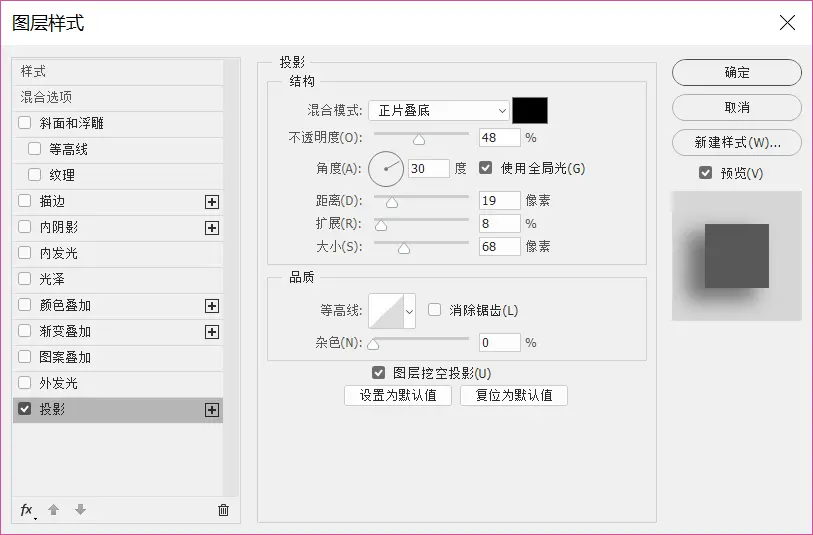This screenshot has width=813, height=535.
Task: Toggle 消除锯齿(L) checkbox
Action: coord(434,310)
